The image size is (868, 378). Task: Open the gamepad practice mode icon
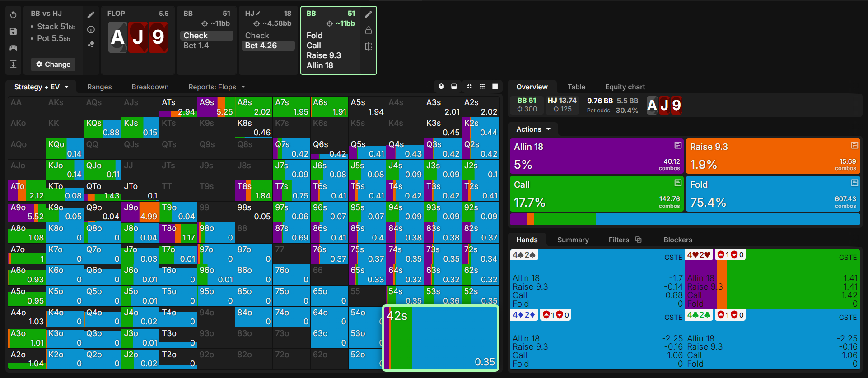(x=14, y=47)
